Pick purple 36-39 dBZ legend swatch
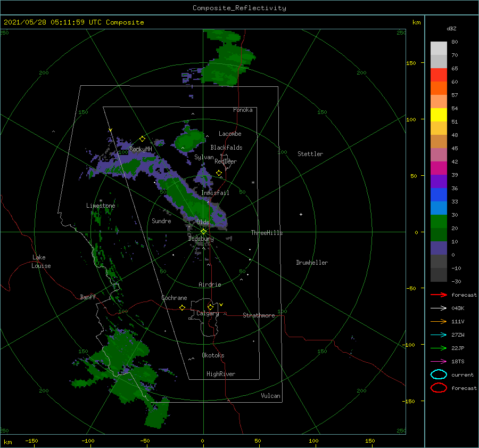Screen dimensions: 479x448 click(439, 182)
